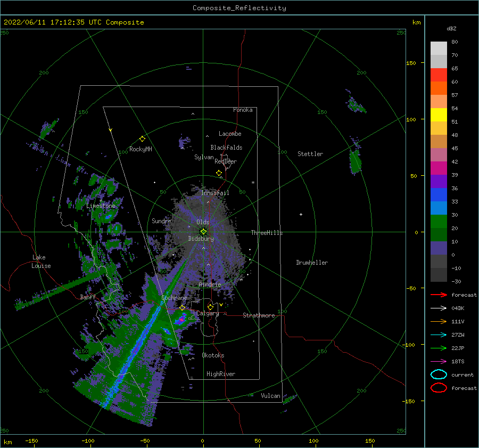479x448 pixels.
Task: Click the white 04DK arrow icon
Action: click(439, 308)
